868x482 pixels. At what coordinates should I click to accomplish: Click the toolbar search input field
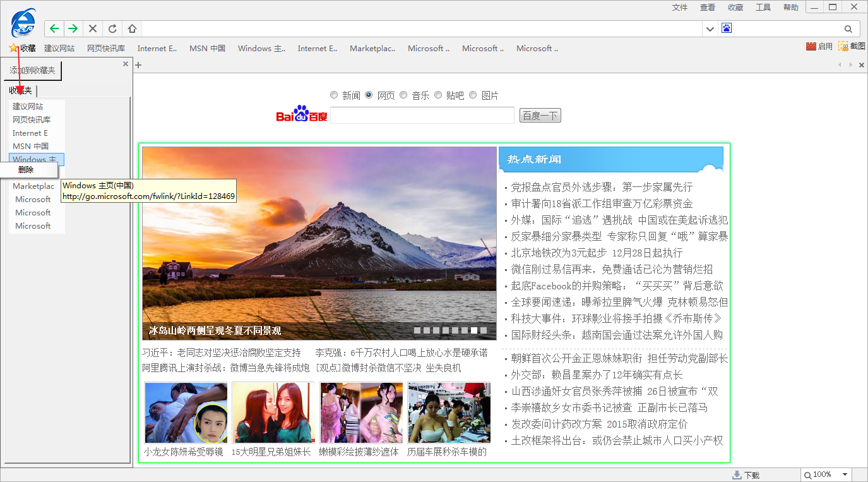click(787, 28)
